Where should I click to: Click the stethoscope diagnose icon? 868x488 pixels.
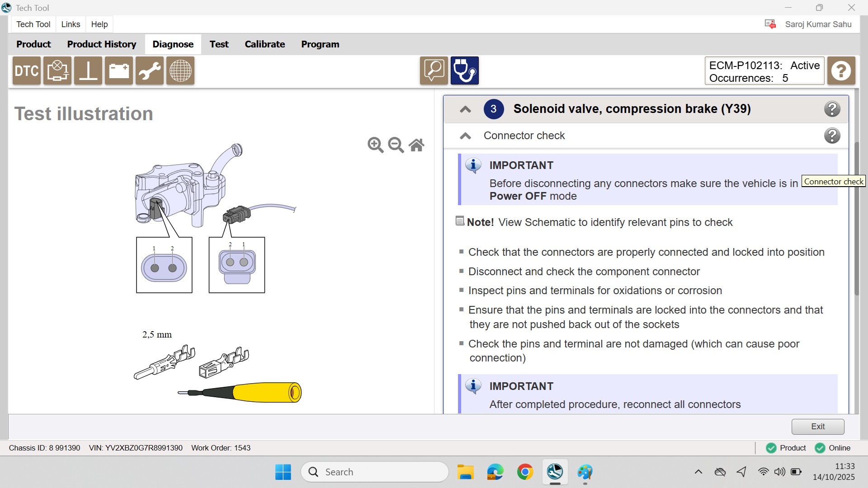464,71
